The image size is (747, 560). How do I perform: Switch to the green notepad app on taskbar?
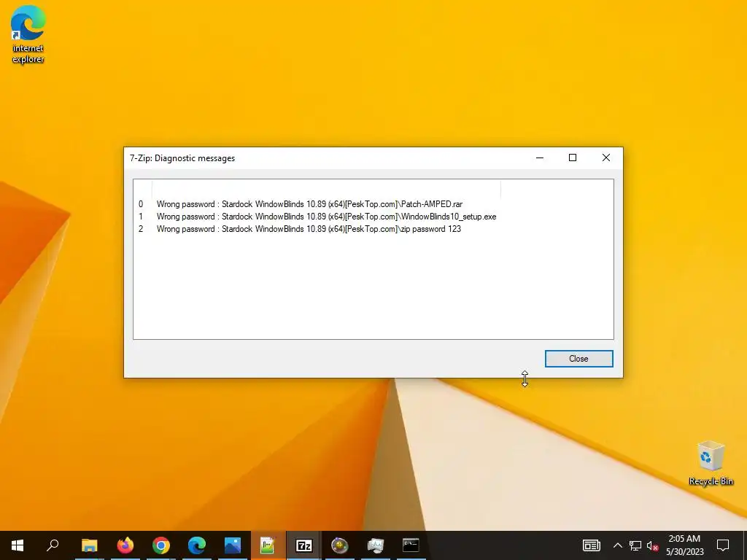(x=268, y=545)
